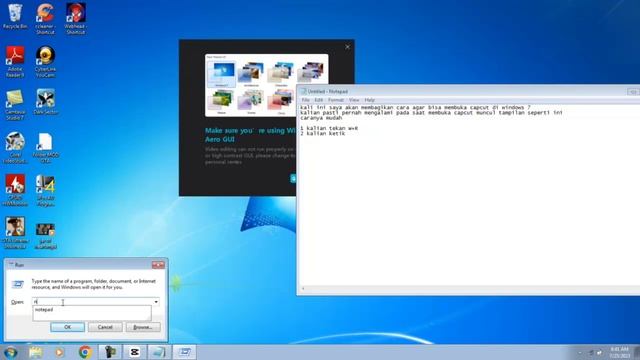This screenshot has height=360, width=640.
Task: Click the clock in the system tray
Action: pos(619,352)
